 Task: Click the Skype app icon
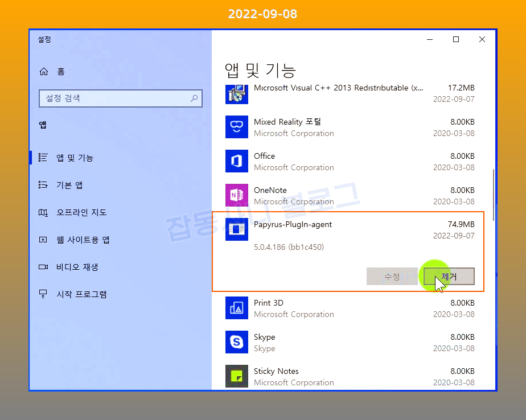coord(236,342)
